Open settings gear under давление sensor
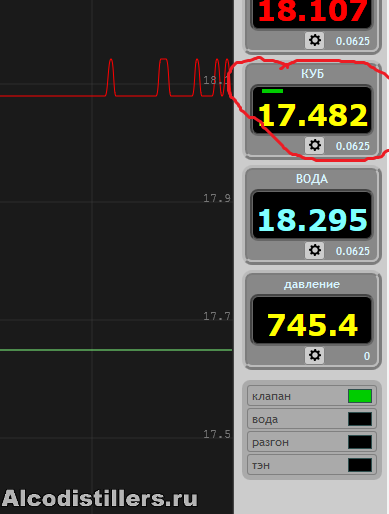Image resolution: width=389 pixels, height=514 pixels. tap(314, 355)
